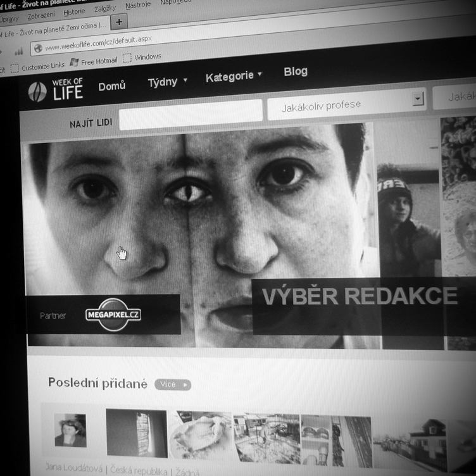Click the globe icon in the address bar
476x476 pixels.
tap(38, 48)
